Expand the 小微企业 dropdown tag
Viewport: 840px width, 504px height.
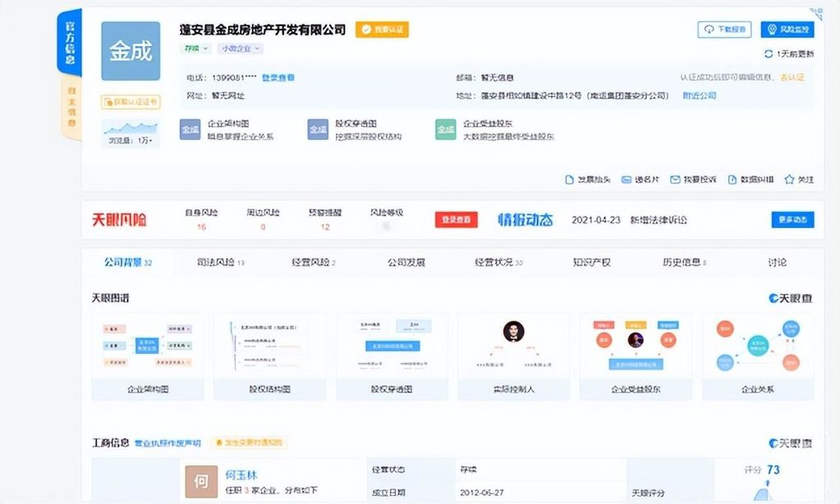[238, 48]
